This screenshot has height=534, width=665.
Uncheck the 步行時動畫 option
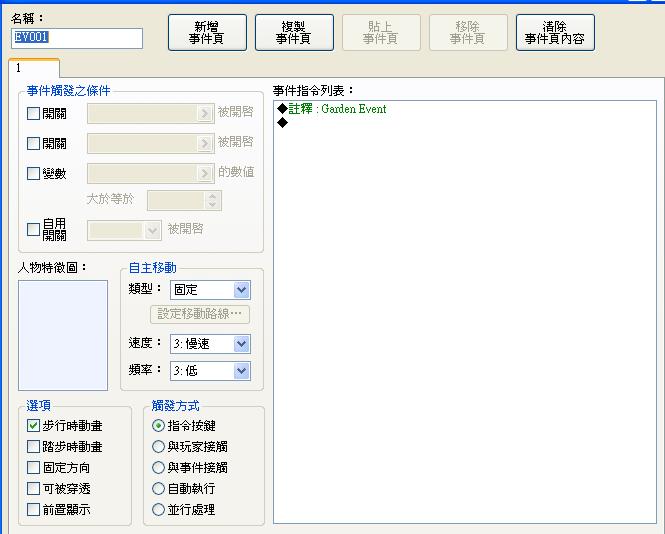point(33,425)
